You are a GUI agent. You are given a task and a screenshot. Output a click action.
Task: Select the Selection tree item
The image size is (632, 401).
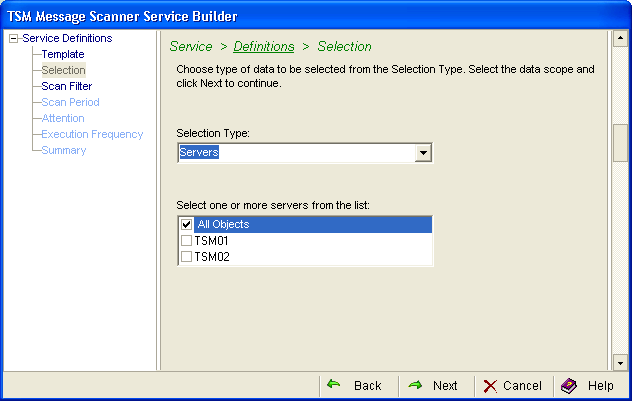click(x=64, y=70)
